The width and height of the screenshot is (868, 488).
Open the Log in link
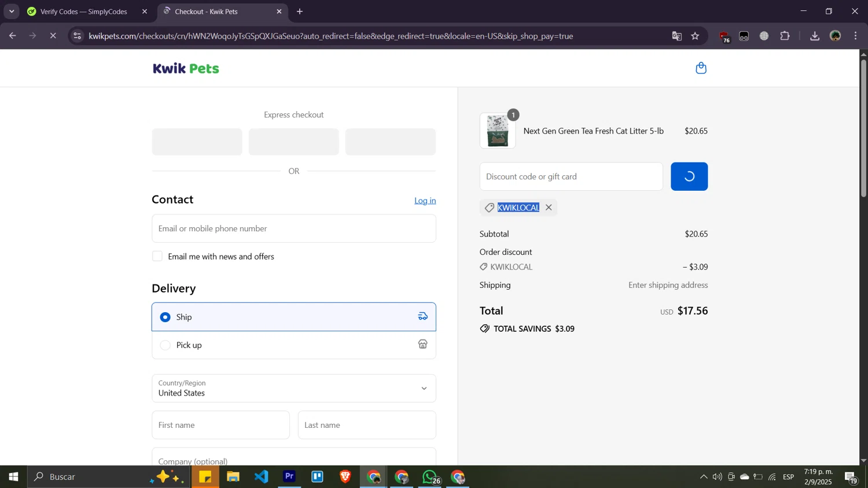click(x=425, y=201)
